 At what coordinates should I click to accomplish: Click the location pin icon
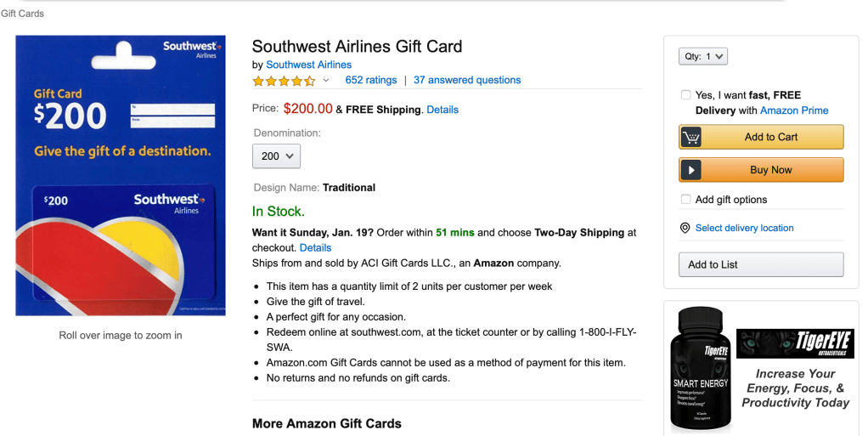click(685, 228)
